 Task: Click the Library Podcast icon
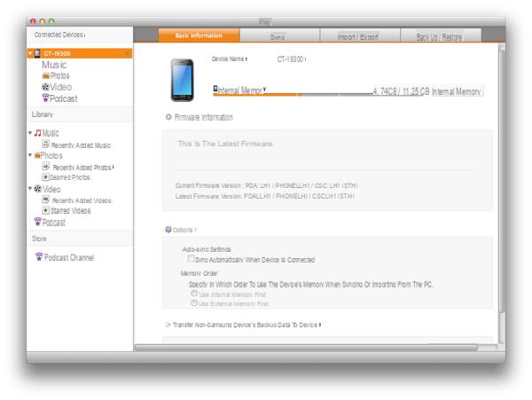click(x=37, y=222)
